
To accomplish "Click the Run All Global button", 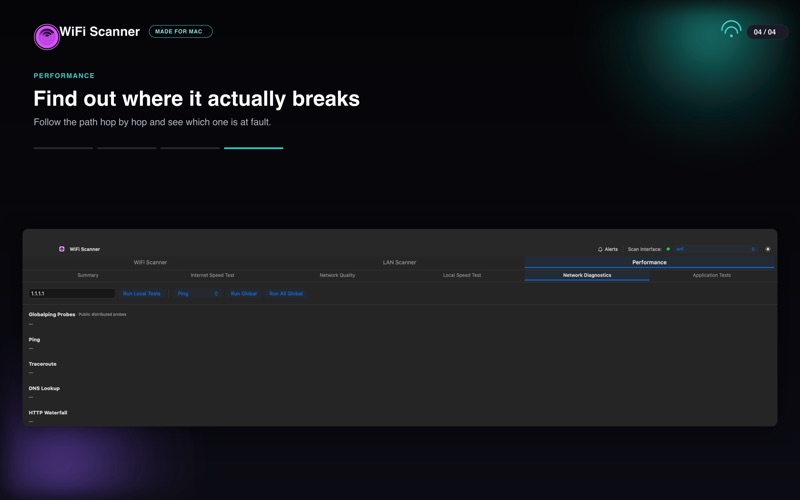I will [x=286, y=293].
